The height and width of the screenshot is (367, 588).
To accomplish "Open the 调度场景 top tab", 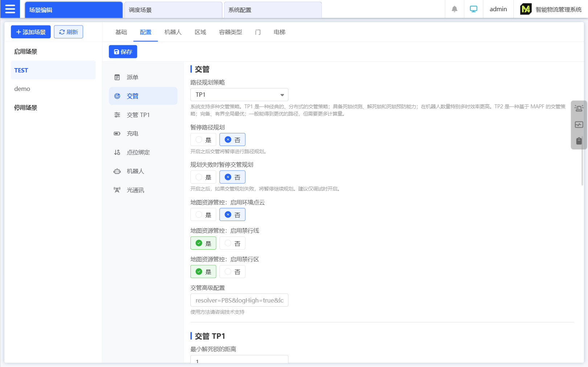I will tap(173, 10).
